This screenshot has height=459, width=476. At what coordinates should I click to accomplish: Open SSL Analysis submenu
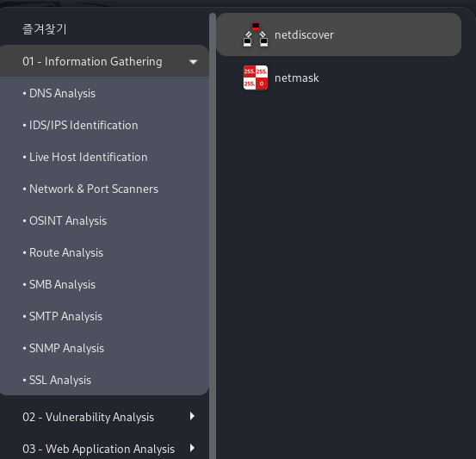[x=104, y=380]
